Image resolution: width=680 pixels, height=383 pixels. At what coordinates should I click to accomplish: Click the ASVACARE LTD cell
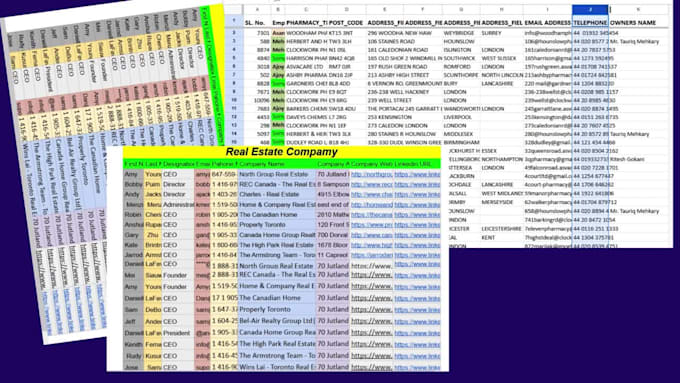[x=305, y=67]
